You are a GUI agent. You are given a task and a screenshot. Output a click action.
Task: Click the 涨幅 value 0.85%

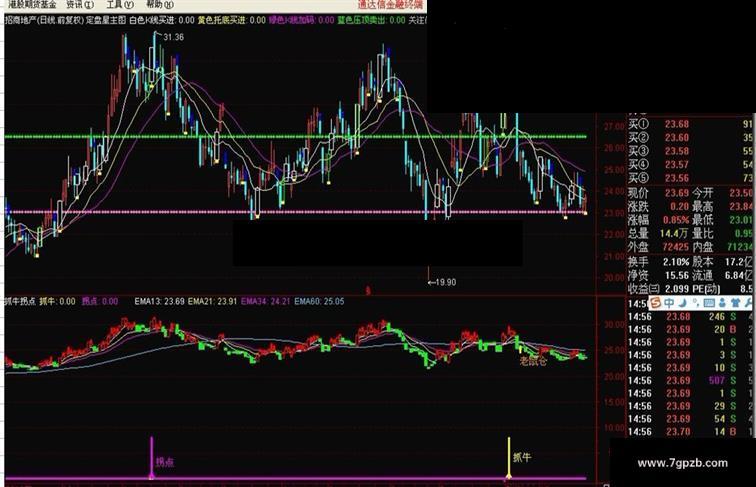coord(676,220)
